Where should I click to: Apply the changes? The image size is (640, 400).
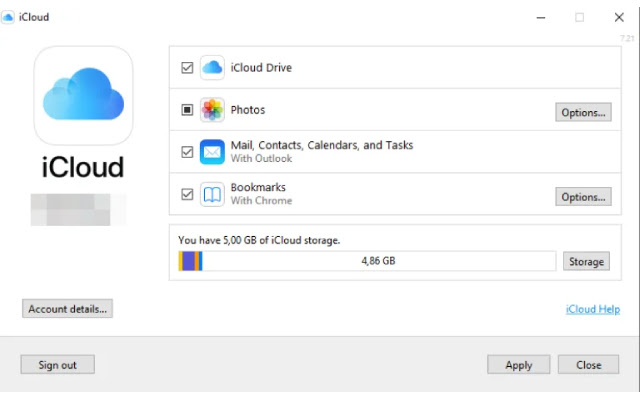(518, 364)
